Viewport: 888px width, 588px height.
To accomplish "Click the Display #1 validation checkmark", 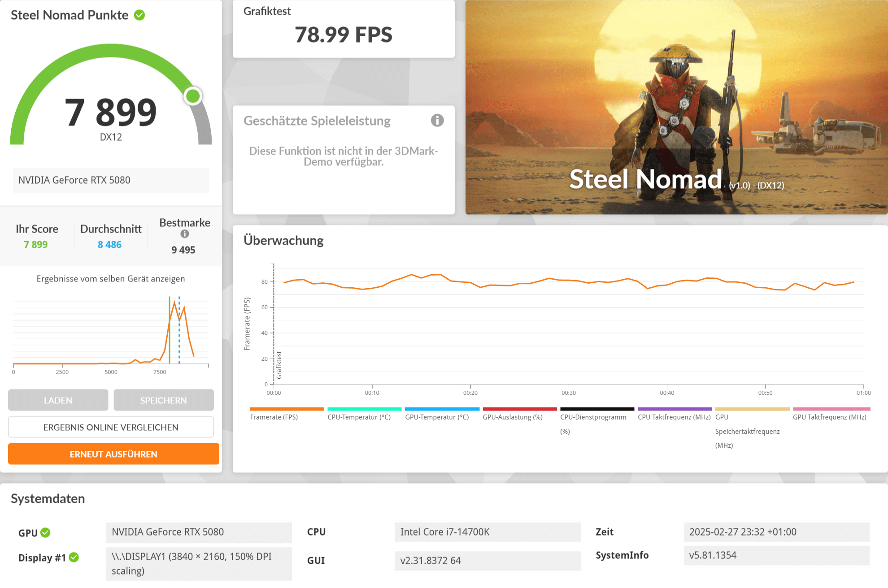I will pyautogui.click(x=74, y=557).
